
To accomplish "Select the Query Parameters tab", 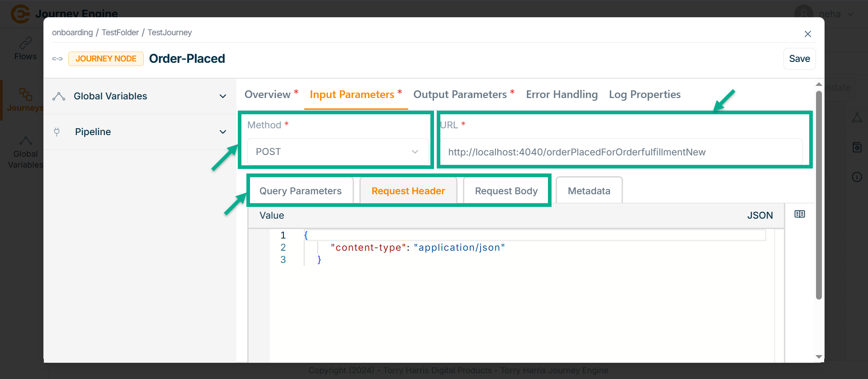I will coord(300,191).
